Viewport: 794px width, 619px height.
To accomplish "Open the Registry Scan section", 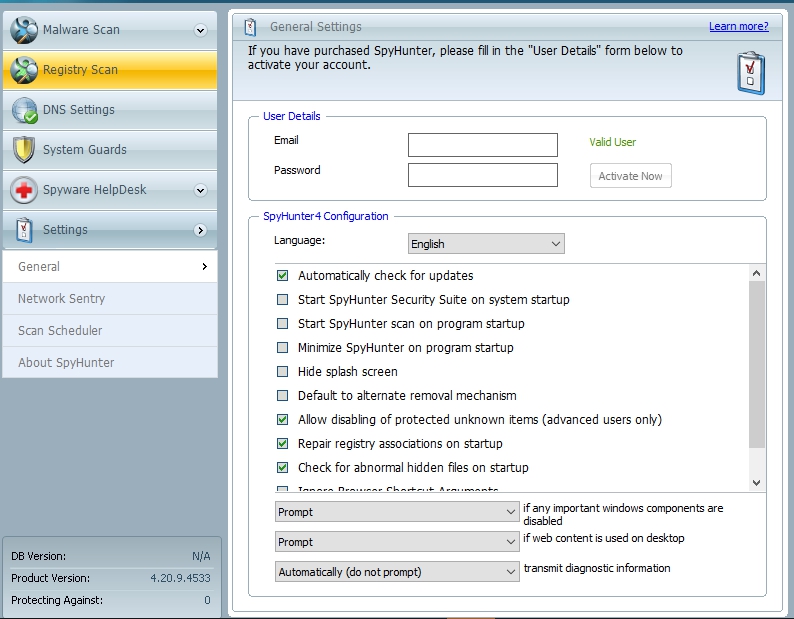I will point(110,70).
